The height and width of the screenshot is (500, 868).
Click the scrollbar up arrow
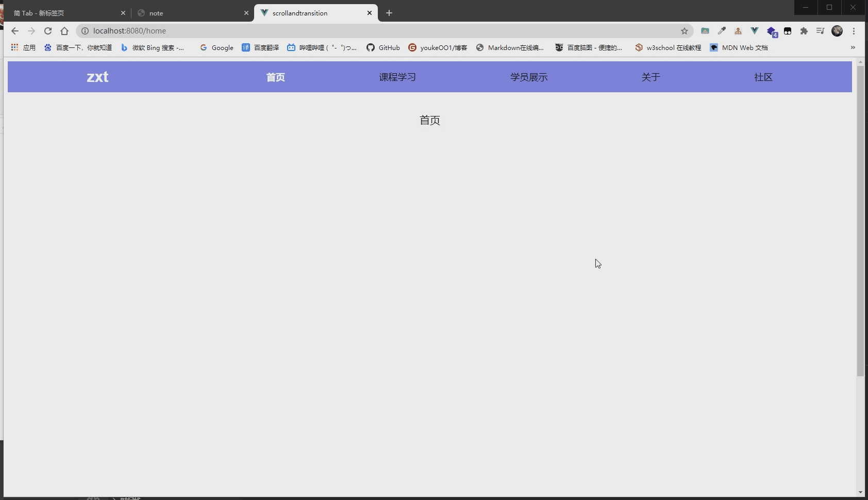click(860, 62)
